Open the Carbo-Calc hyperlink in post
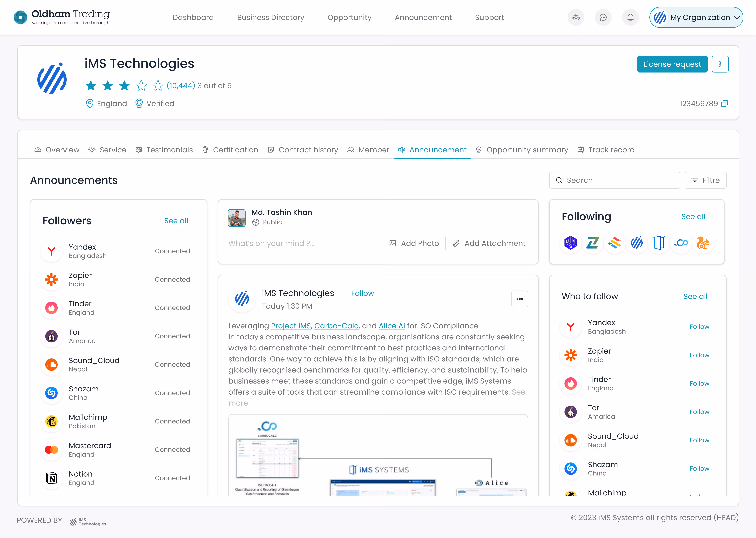756x538 pixels. click(x=336, y=326)
